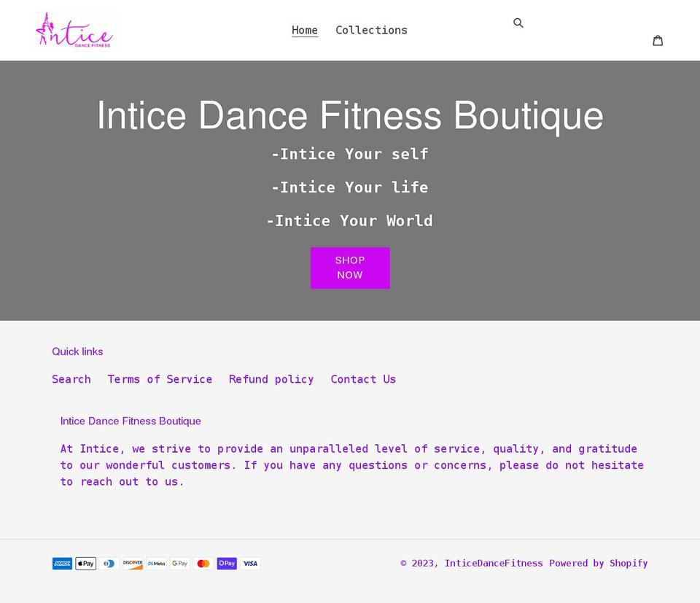Screen dimensions: 700x603
Task: Click the shopping cart icon
Action: pos(658,41)
